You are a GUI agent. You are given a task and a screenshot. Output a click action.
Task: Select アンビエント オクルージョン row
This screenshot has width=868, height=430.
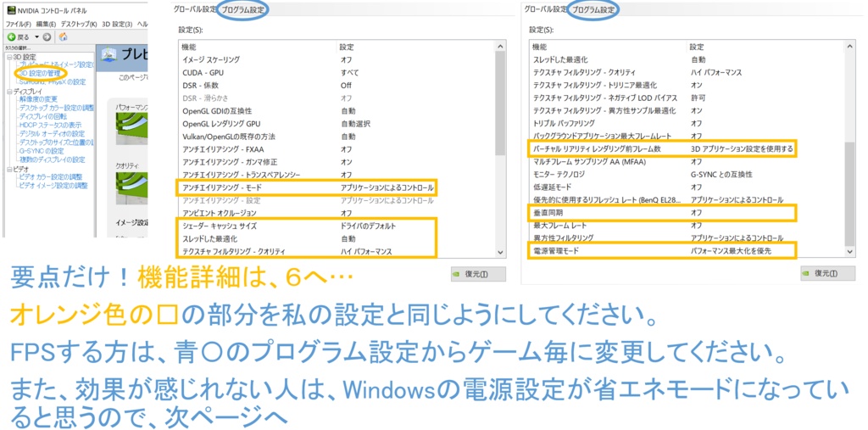click(x=337, y=213)
